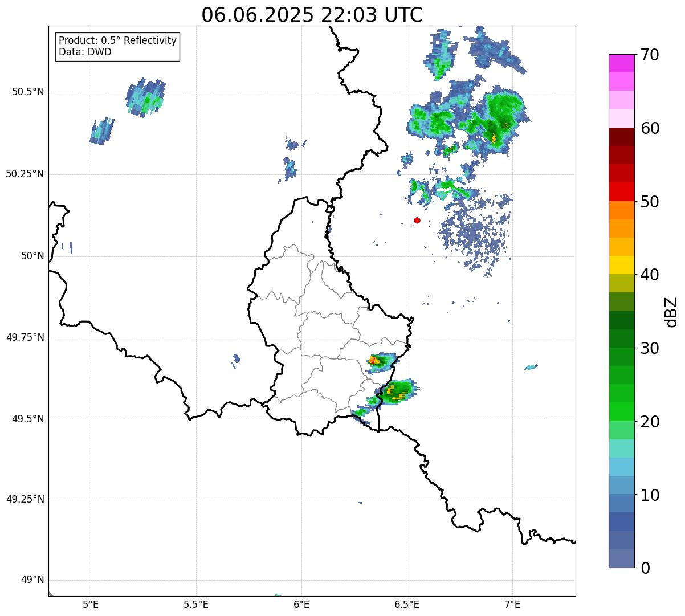
Task: Click the 5°E longitude label
Action: (91, 604)
